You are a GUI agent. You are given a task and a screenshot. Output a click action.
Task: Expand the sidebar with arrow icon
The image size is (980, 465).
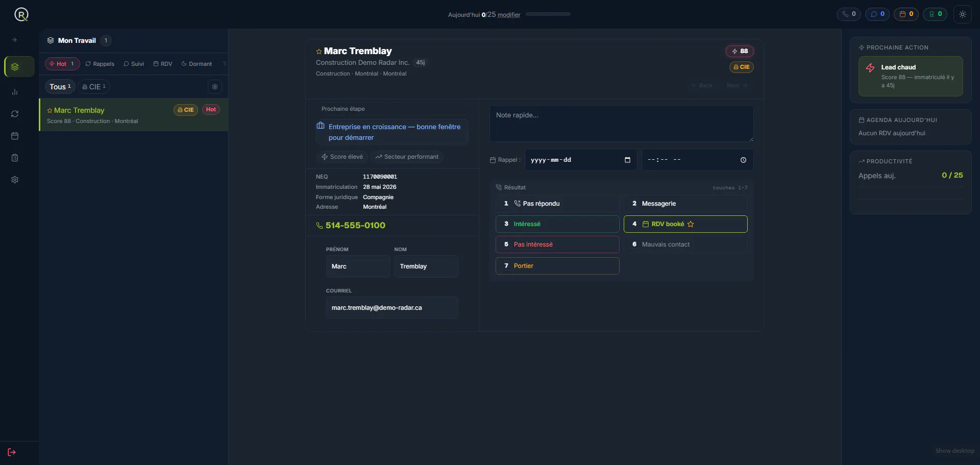coord(14,40)
